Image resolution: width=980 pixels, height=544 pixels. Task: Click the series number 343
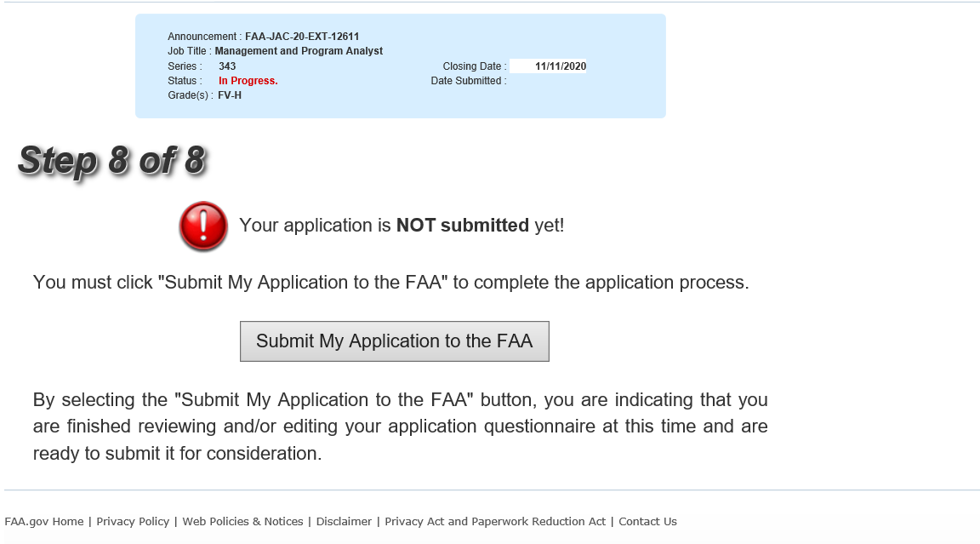coord(227,66)
